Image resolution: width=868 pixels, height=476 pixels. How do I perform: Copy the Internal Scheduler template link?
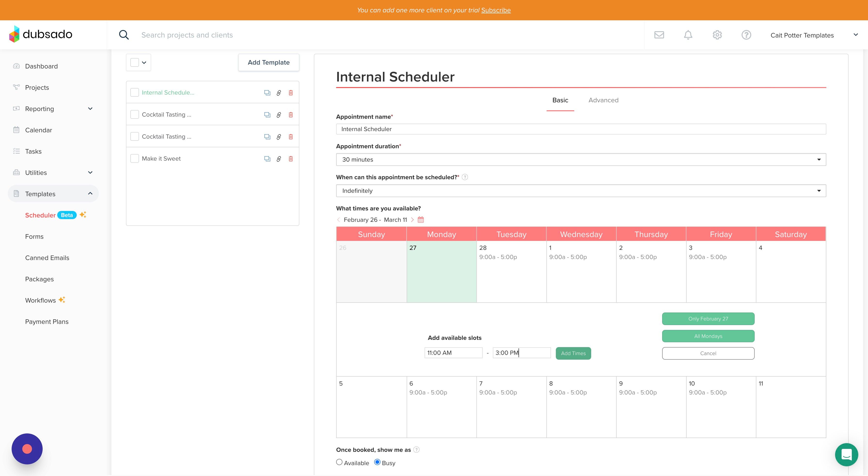(x=279, y=93)
